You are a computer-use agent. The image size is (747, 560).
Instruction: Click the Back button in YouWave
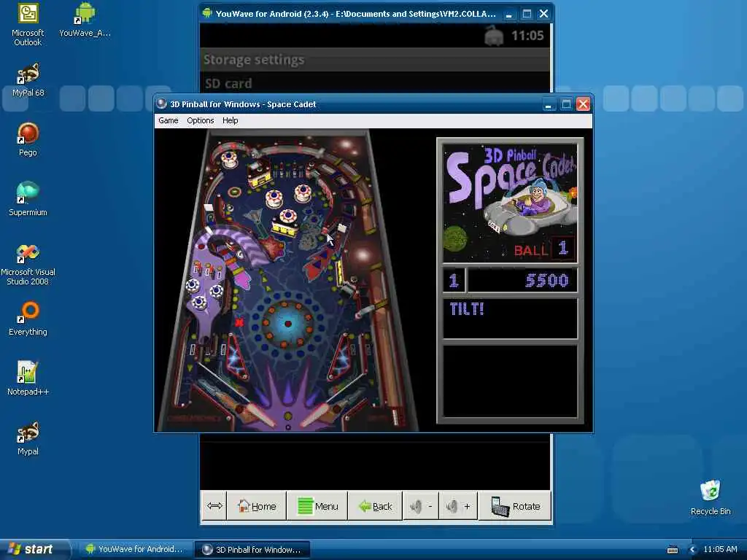point(376,506)
